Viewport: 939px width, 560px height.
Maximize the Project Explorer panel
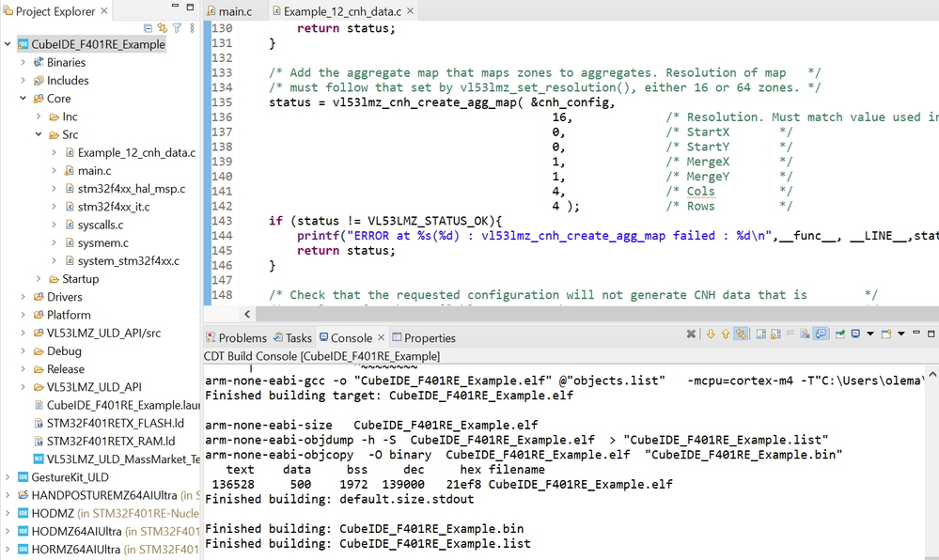[190, 7]
